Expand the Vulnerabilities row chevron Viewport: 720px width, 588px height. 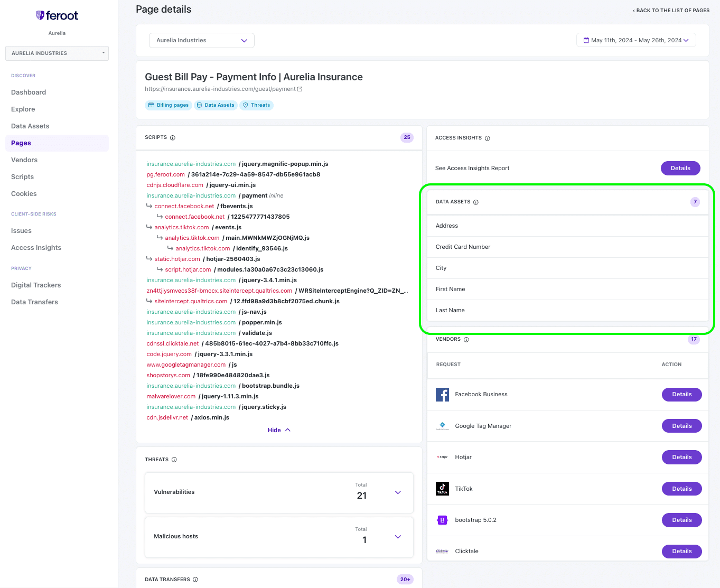point(398,492)
